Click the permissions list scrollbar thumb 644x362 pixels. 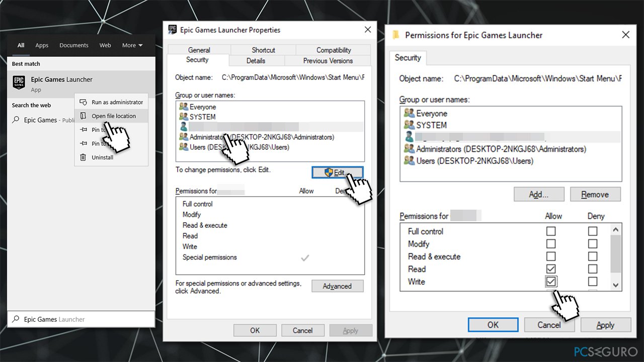(615, 253)
